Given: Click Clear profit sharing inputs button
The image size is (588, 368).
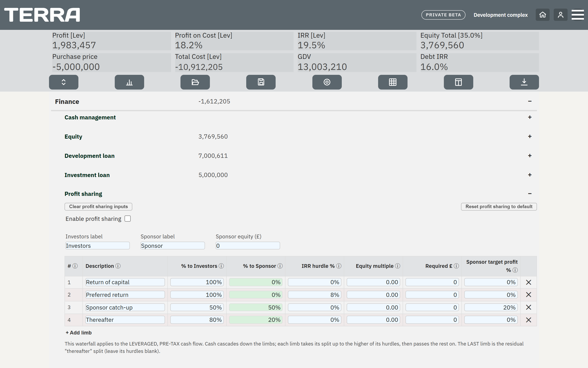Looking at the screenshot, I should (98, 207).
